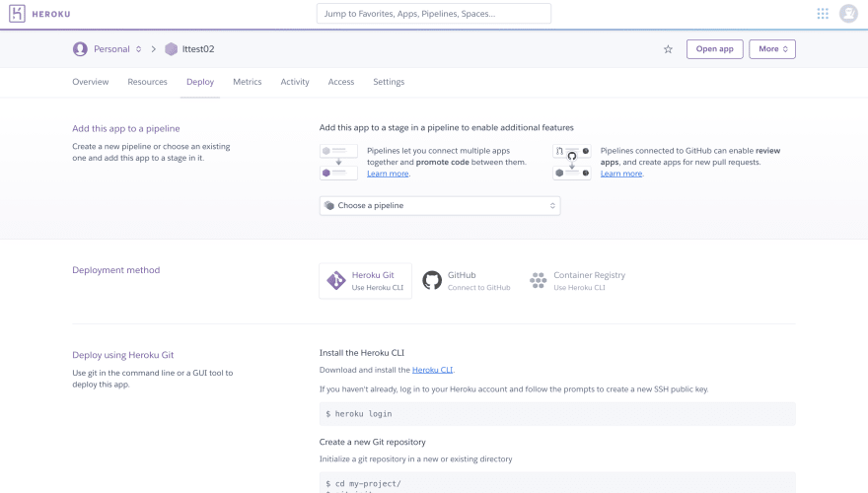Switch to the Resources tab
The width and height of the screenshot is (868, 493).
pyautogui.click(x=147, y=82)
